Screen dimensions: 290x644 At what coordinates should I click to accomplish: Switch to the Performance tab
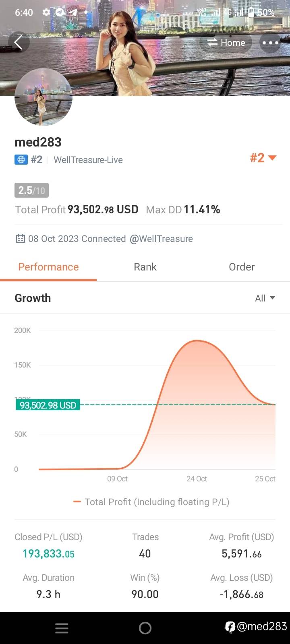coord(48,267)
